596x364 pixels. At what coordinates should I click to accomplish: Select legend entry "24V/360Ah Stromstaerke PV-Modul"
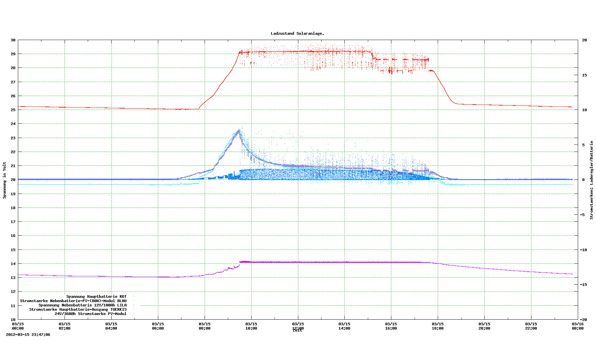coord(90,314)
